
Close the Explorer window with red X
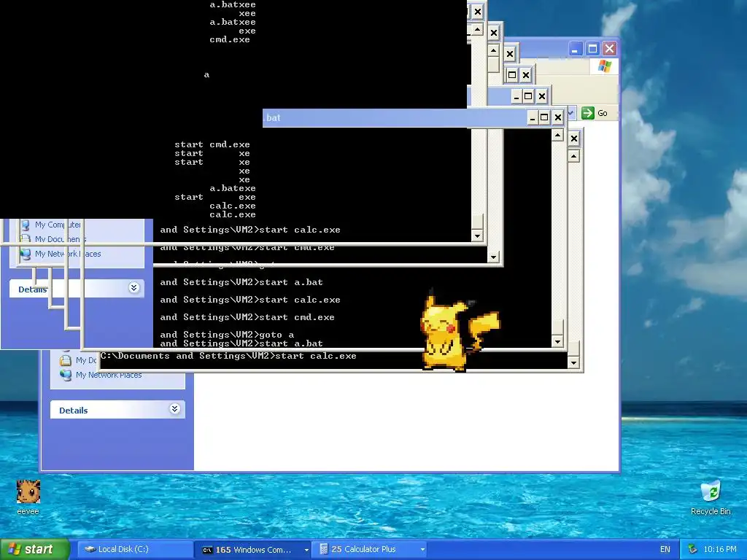[609, 49]
